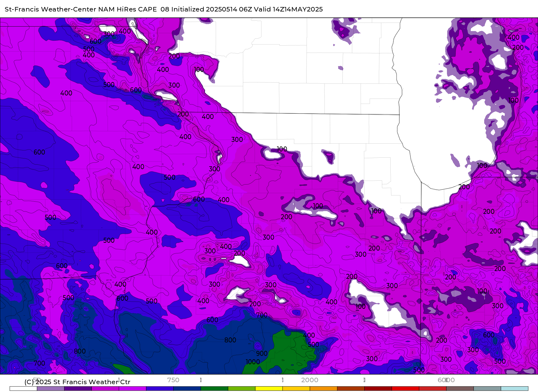Select the white swatch in the color bar

[23, 389]
